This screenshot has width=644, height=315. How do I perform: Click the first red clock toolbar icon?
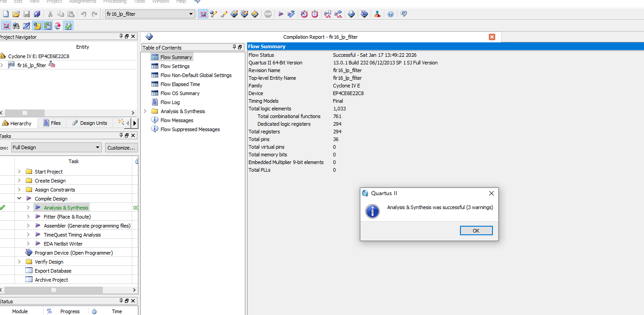[x=304, y=14]
